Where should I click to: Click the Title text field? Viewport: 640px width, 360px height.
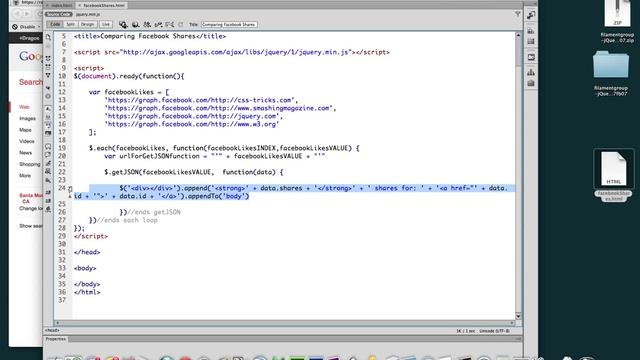(229, 24)
